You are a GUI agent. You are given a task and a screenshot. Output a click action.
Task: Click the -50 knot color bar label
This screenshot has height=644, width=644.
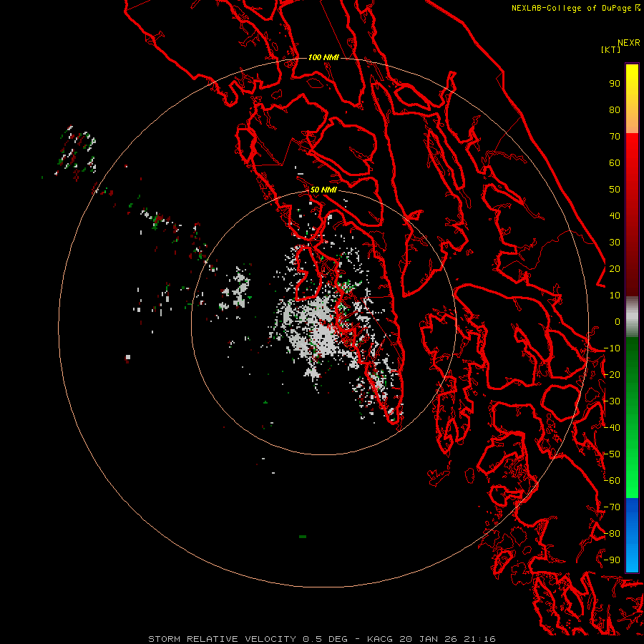[x=612, y=454]
